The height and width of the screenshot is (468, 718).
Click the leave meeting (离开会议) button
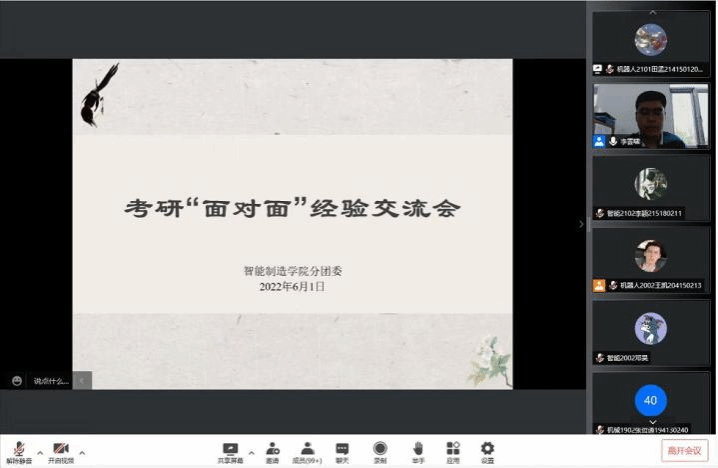point(686,450)
